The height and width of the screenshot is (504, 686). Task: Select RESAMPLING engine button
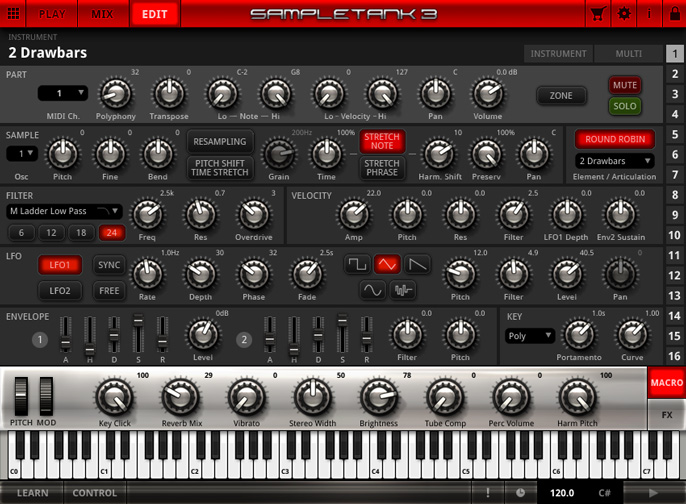(220, 141)
